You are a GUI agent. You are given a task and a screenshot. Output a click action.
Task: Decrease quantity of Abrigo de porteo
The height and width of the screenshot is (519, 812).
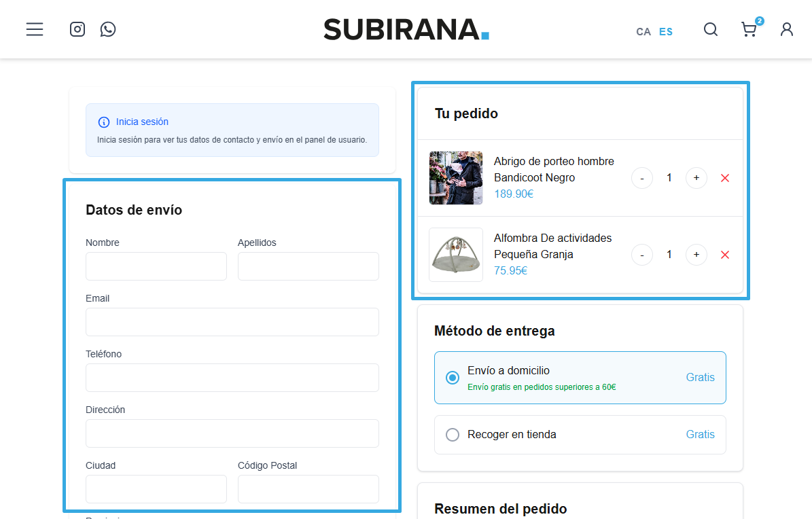(641, 178)
